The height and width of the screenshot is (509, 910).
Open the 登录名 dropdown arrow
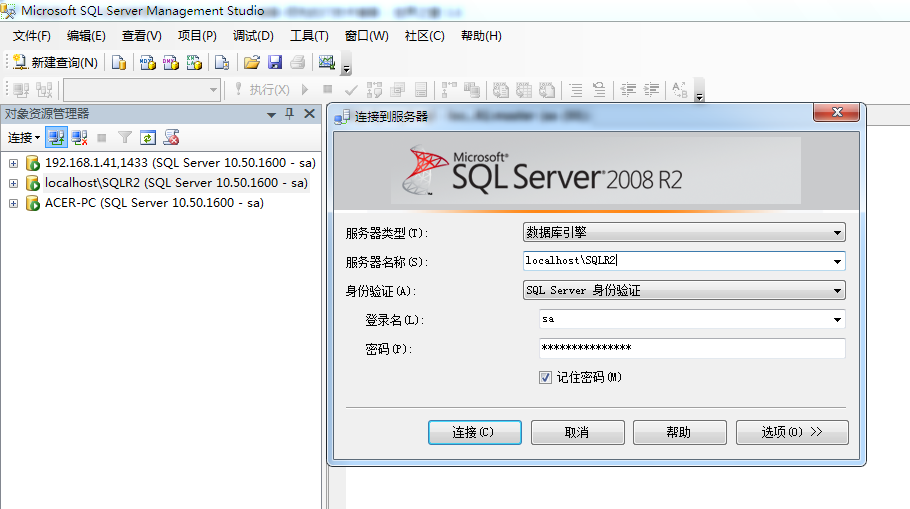pos(837,320)
